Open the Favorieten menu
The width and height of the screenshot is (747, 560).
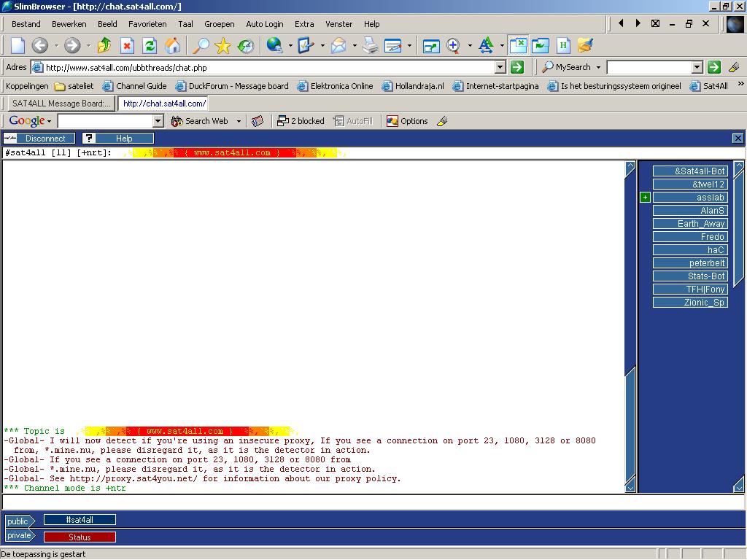point(147,24)
